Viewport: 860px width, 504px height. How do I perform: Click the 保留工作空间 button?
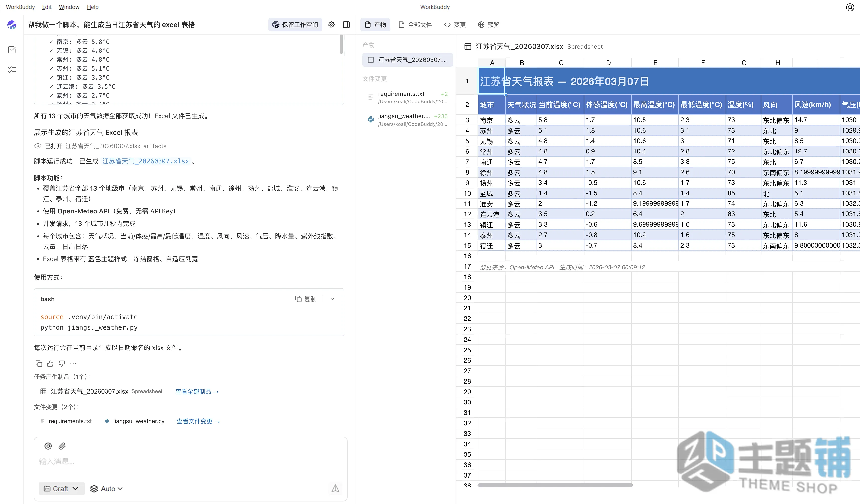[295, 25]
